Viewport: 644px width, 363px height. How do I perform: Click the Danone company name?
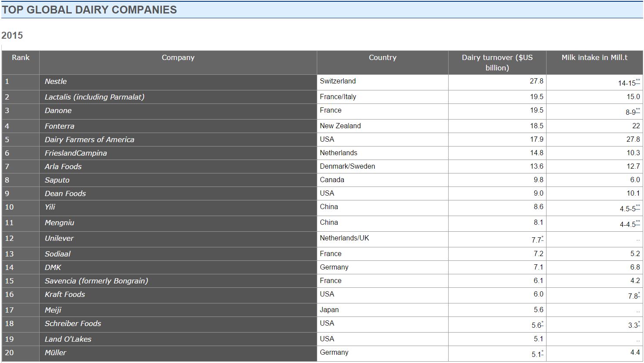tap(58, 111)
